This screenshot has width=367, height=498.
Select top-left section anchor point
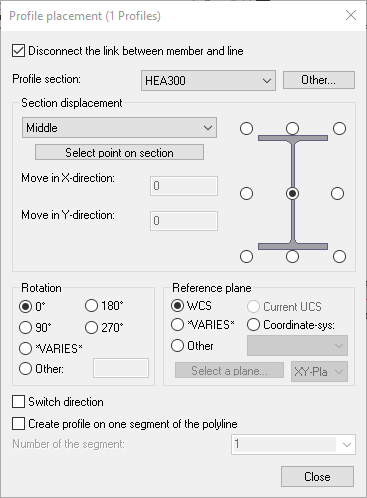(246, 128)
